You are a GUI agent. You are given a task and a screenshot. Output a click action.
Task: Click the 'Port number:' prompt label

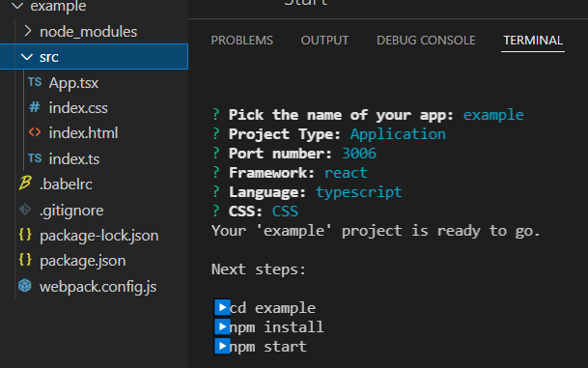(x=281, y=154)
